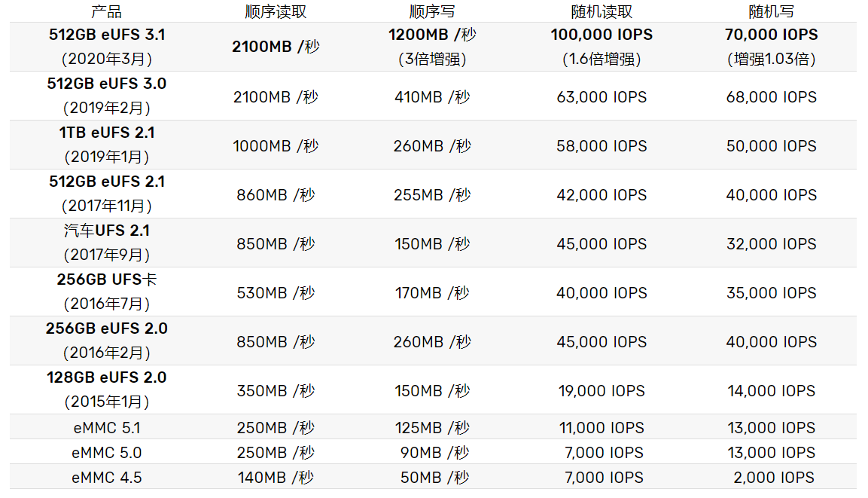
Task: Click the eMMC 5.1 row label
Action: (x=107, y=428)
